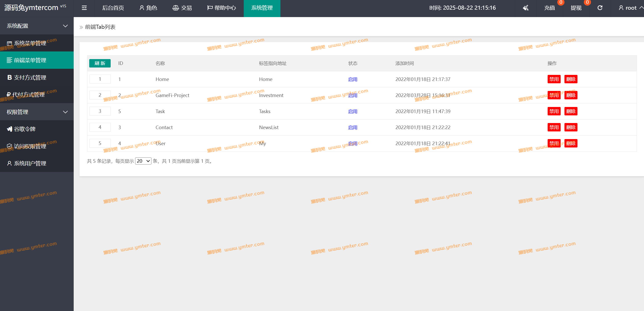Select the 系统管理 top menu

(x=262, y=8)
